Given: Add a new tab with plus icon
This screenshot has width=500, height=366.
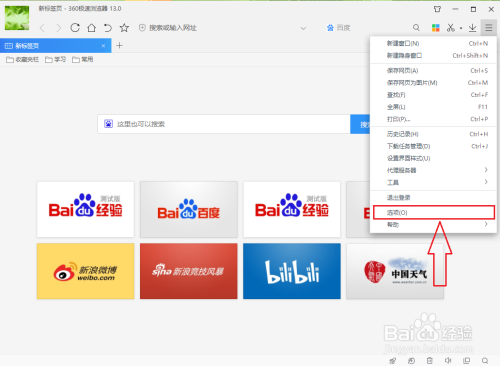Looking at the screenshot, I should point(119,45).
